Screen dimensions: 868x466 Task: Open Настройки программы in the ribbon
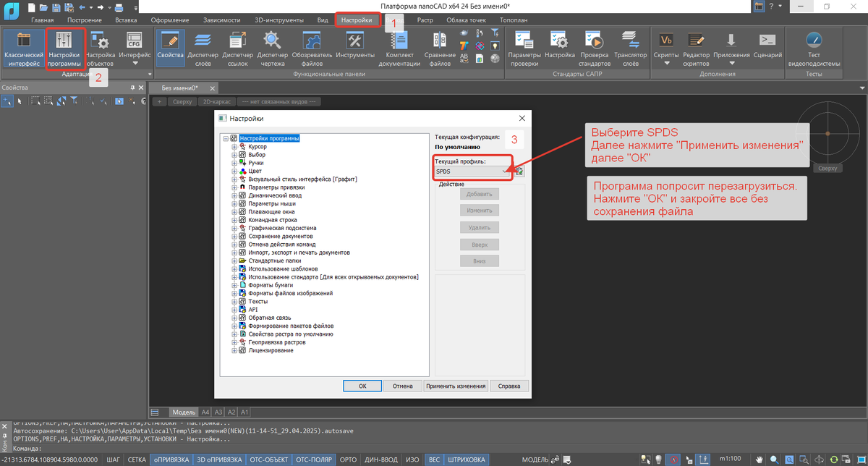pyautogui.click(x=65, y=49)
